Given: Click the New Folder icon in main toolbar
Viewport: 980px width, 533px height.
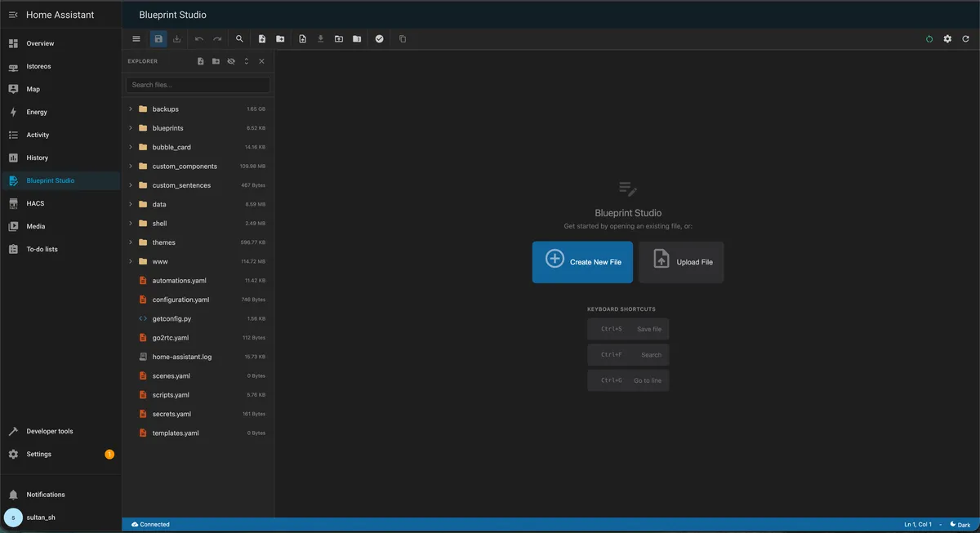Looking at the screenshot, I should click(x=280, y=39).
